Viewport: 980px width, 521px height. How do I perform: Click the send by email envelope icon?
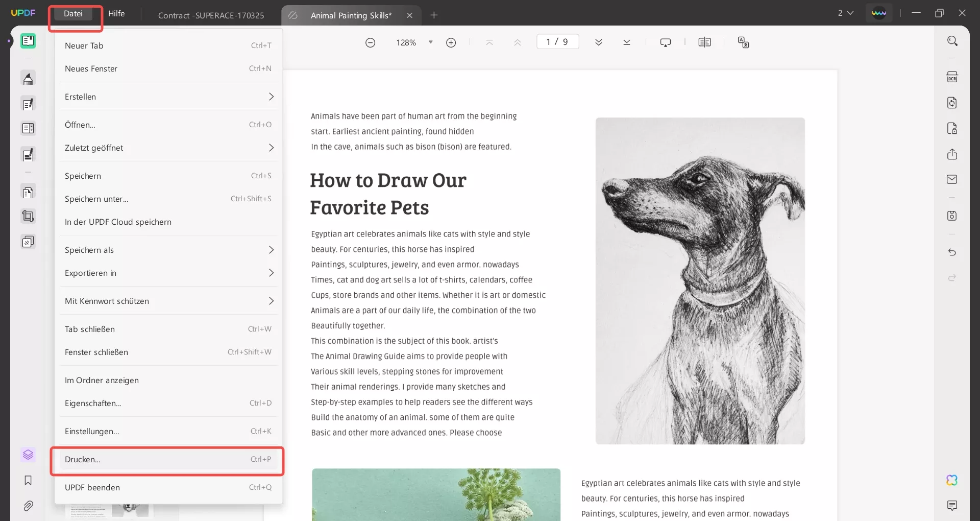(952, 179)
